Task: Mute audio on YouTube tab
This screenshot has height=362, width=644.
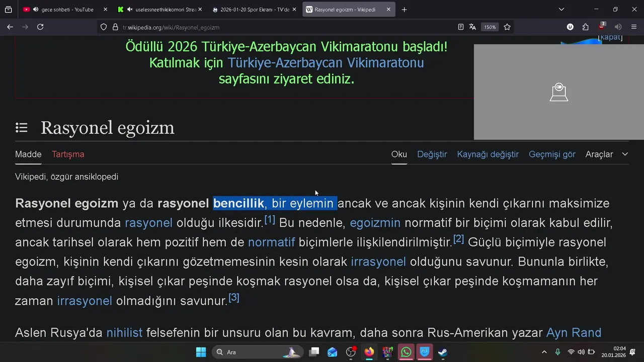Action: 36,10
